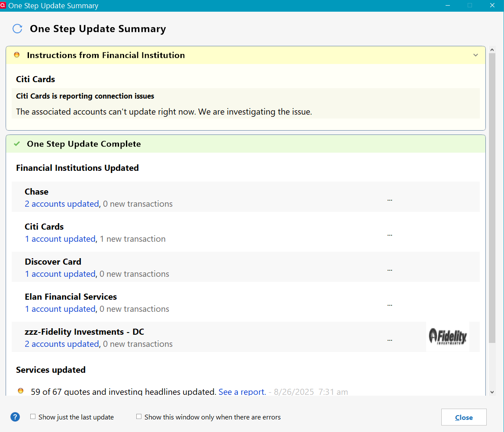
Task: Open Elan Financial 1 account updated link
Action: coord(60,309)
